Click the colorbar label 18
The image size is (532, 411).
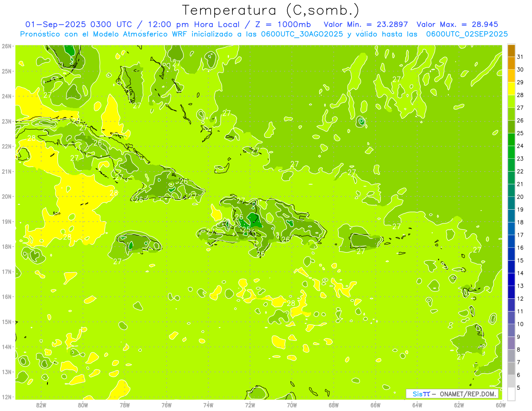[520, 222]
